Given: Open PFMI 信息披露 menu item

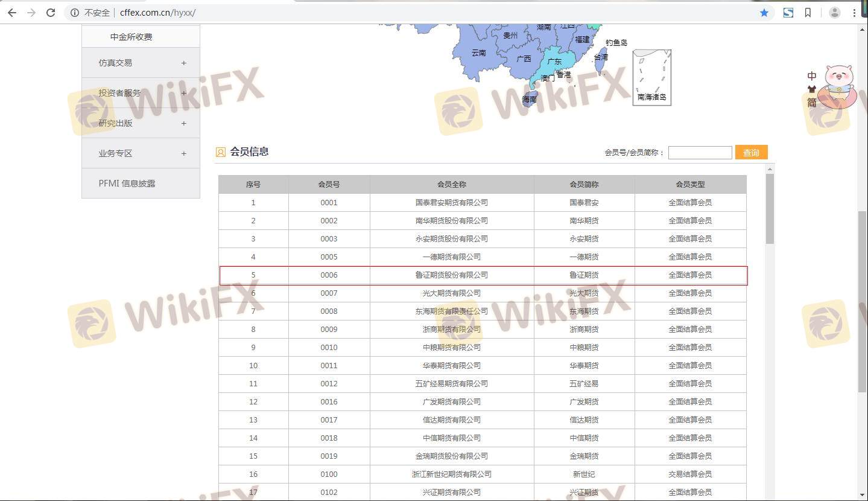Looking at the screenshot, I should tap(127, 183).
